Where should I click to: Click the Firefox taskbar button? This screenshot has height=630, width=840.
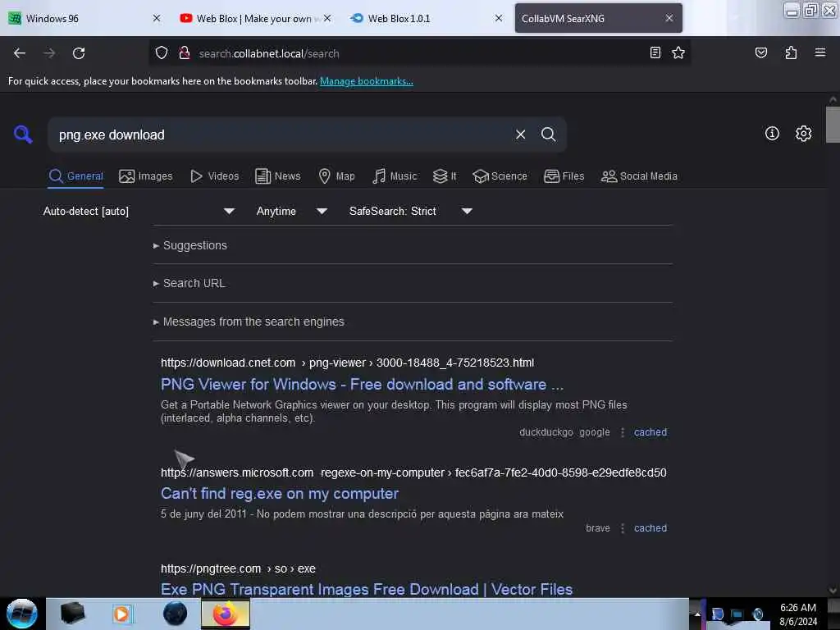pos(226,614)
